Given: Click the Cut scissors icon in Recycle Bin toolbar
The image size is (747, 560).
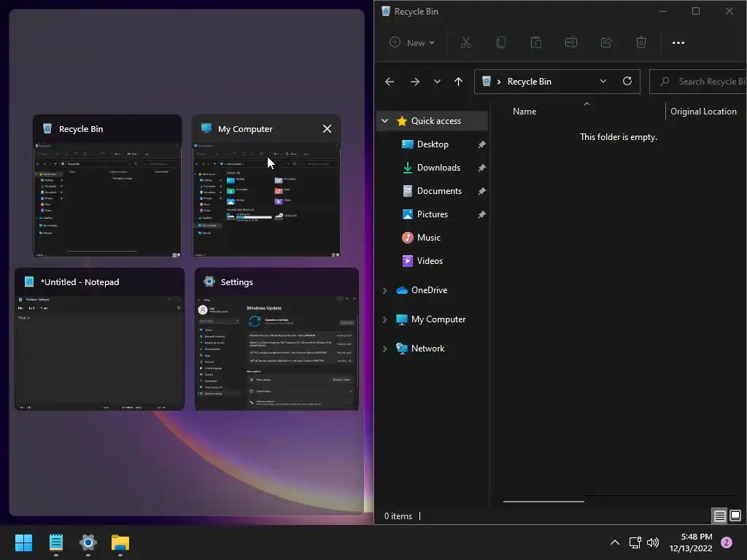Looking at the screenshot, I should (x=466, y=42).
